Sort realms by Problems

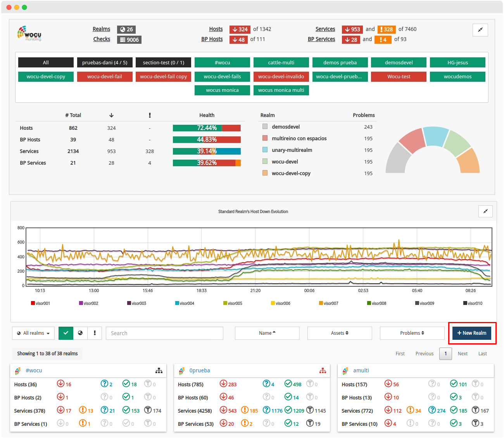click(x=412, y=333)
